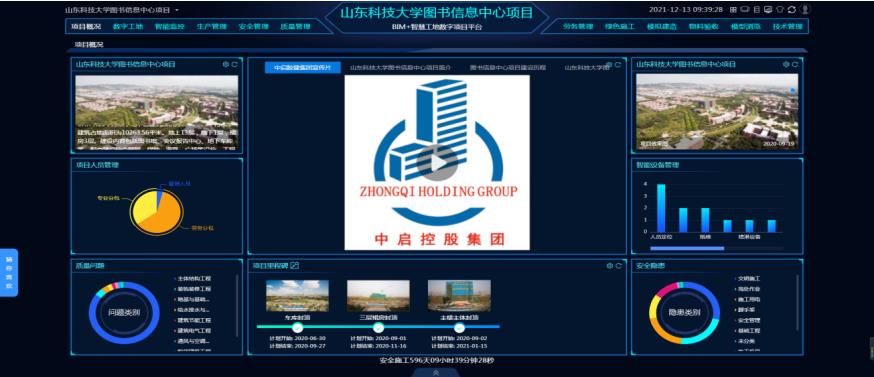
Task: Open settings gear of top-left project panel
Action: click(x=226, y=65)
